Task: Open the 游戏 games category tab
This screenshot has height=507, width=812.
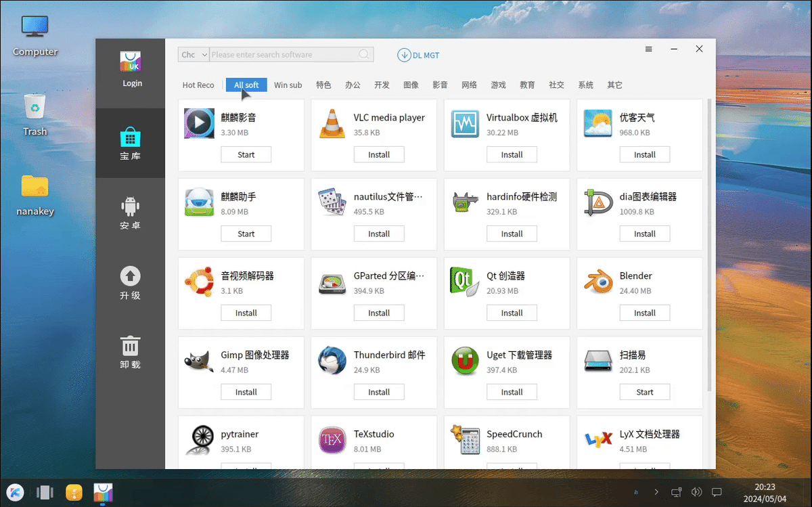Action: pyautogui.click(x=498, y=85)
